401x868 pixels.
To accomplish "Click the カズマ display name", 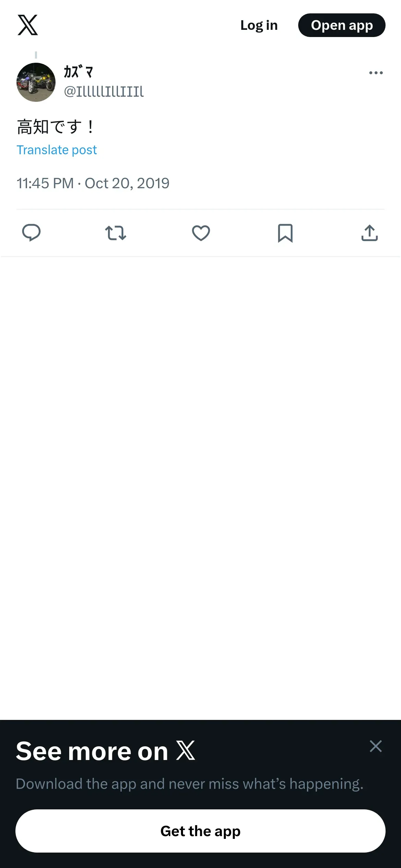I will pyautogui.click(x=78, y=72).
